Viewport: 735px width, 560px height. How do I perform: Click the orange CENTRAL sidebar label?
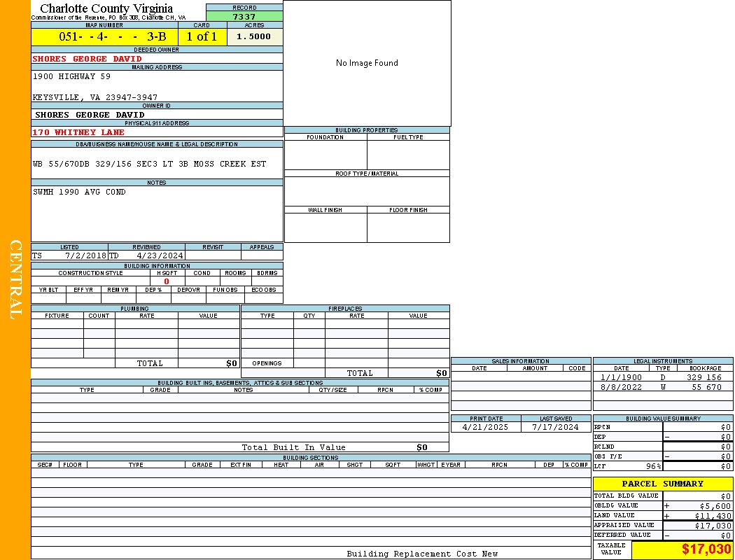click(x=15, y=280)
